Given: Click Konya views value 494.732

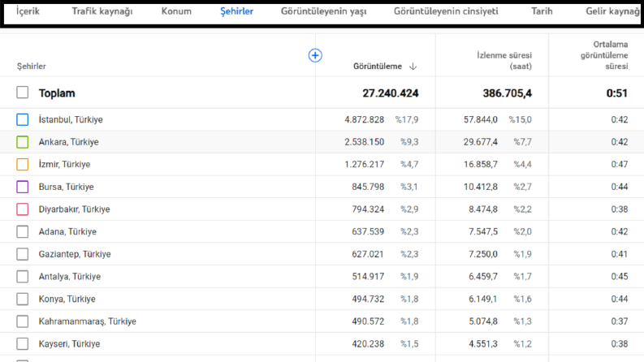Looking at the screenshot, I should click(368, 299).
